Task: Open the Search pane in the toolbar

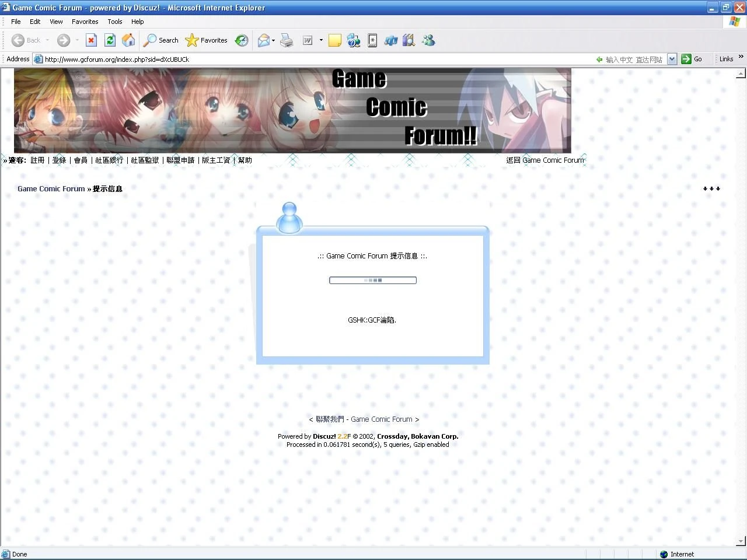Action: pos(162,40)
